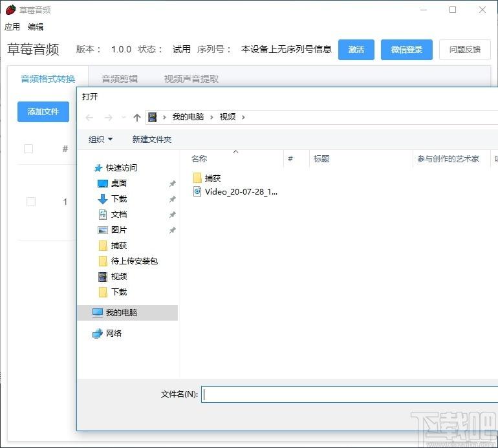Click the video file icon of Video_20-07-28

pyautogui.click(x=197, y=191)
